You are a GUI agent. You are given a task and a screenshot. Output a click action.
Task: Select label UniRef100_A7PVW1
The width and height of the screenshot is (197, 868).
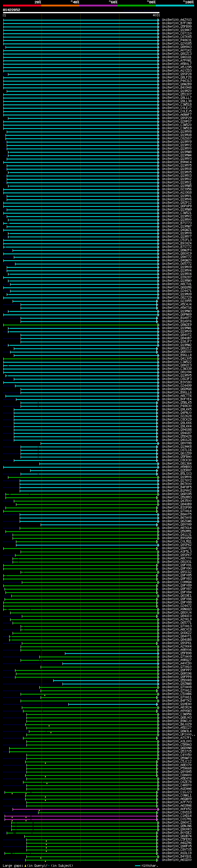point(176,61)
